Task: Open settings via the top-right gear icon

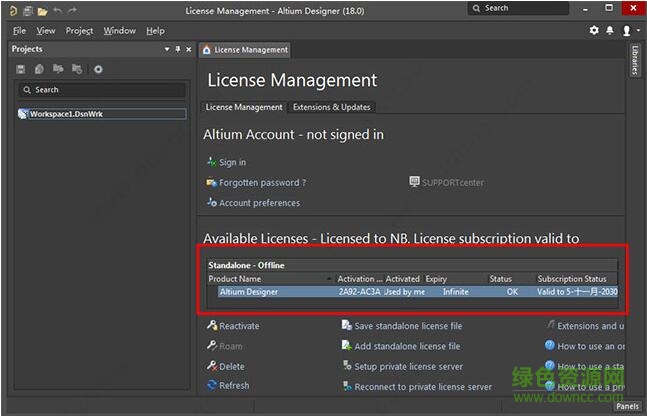Action: click(594, 30)
